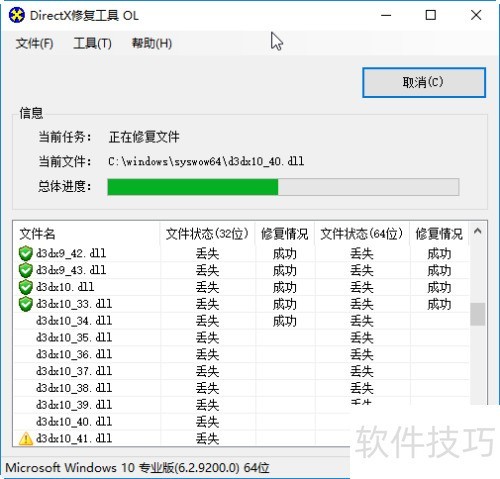Click the DirectX repair tool title icon
Viewport: 500px width, 479px height.
pos(17,15)
